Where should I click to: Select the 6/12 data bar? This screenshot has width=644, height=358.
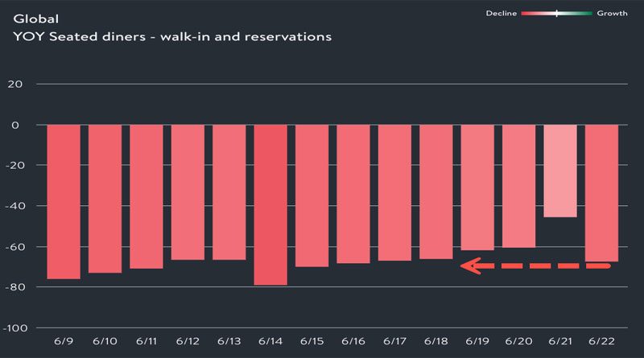[188, 192]
